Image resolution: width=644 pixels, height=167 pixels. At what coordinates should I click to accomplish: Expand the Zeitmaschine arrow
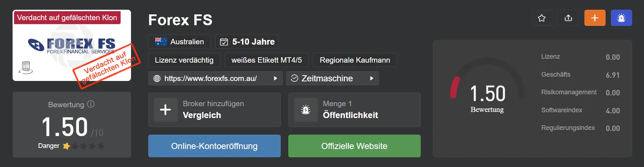tap(372, 78)
